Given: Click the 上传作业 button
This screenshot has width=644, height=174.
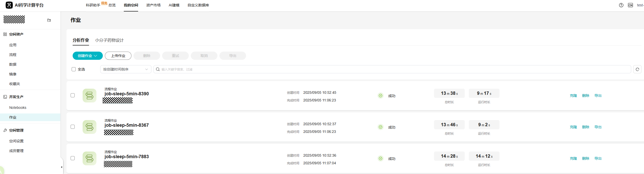Looking at the screenshot, I should (x=118, y=56).
